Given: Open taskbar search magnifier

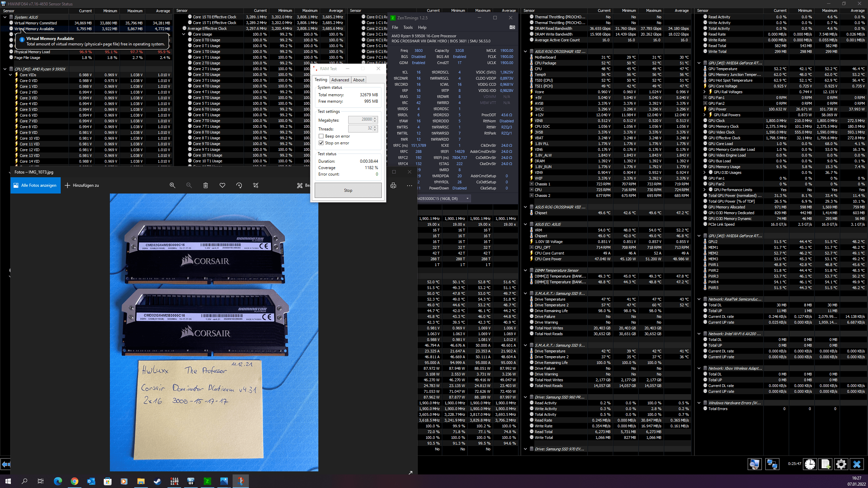Looking at the screenshot, I should point(24,481).
